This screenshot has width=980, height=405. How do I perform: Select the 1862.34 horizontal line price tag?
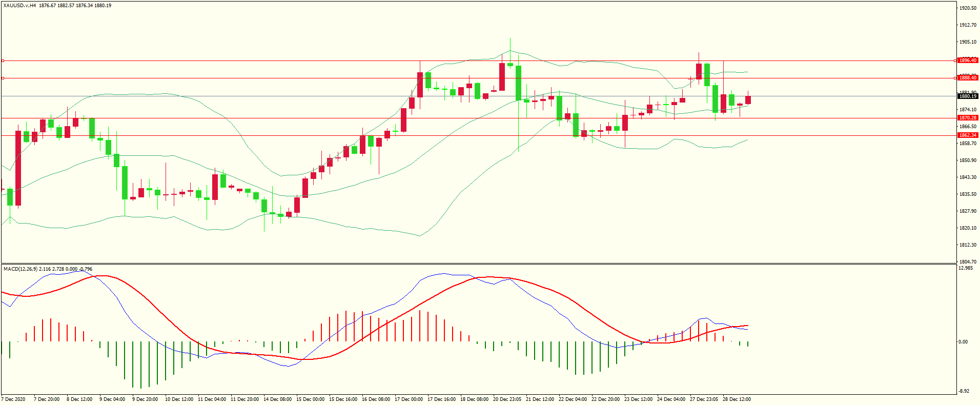(968, 135)
